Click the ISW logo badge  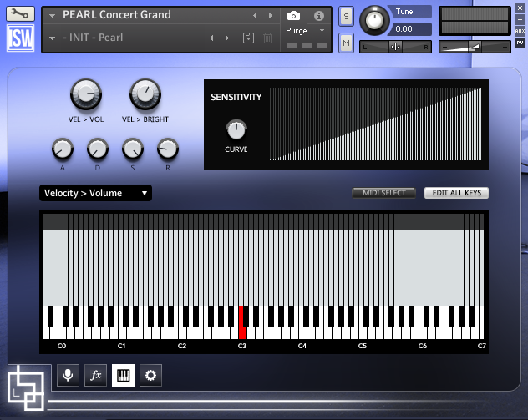pos(20,38)
